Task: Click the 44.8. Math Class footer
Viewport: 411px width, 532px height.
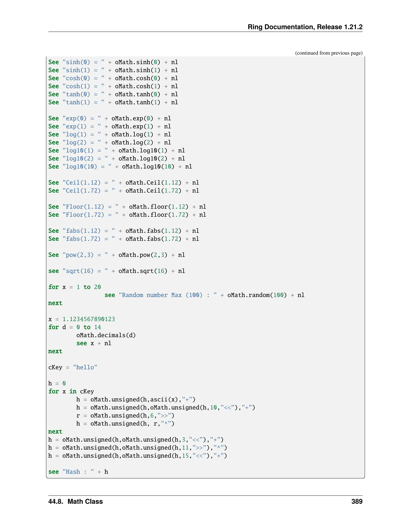Action: click(75, 501)
